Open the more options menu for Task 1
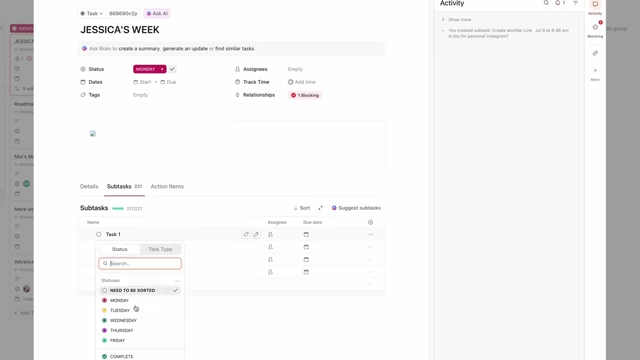640x360 pixels. [x=370, y=235]
